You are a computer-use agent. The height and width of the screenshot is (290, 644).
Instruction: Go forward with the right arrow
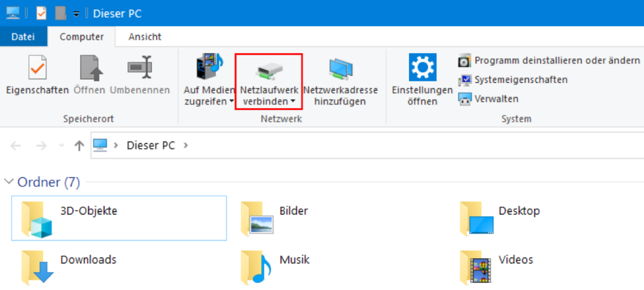tap(41, 146)
